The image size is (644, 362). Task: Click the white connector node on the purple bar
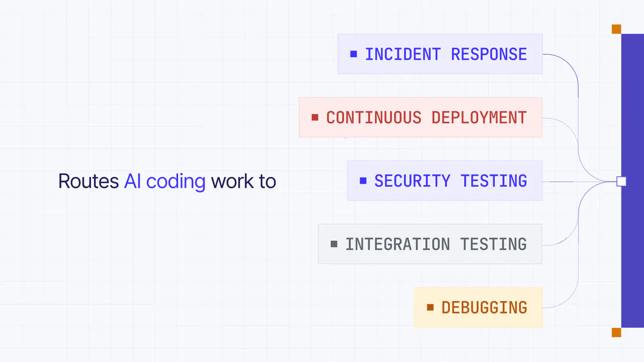(x=621, y=182)
